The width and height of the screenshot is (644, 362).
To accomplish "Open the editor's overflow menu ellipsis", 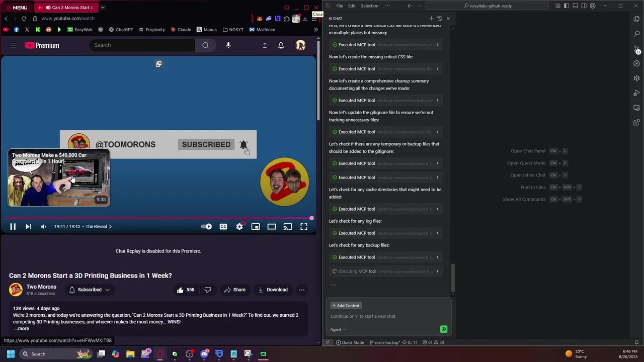I will click(387, 6).
